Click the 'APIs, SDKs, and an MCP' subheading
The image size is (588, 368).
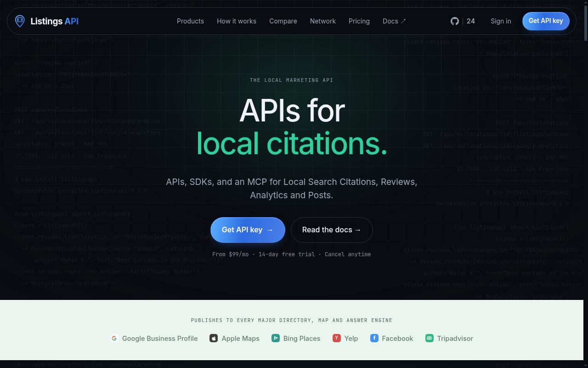click(x=292, y=189)
